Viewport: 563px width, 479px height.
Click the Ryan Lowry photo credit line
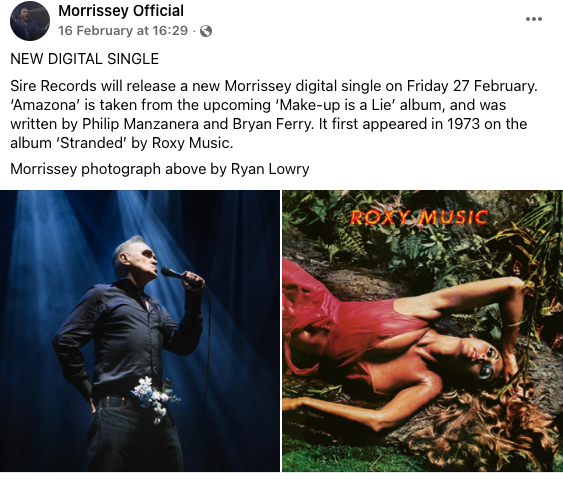pyautogui.click(x=159, y=169)
